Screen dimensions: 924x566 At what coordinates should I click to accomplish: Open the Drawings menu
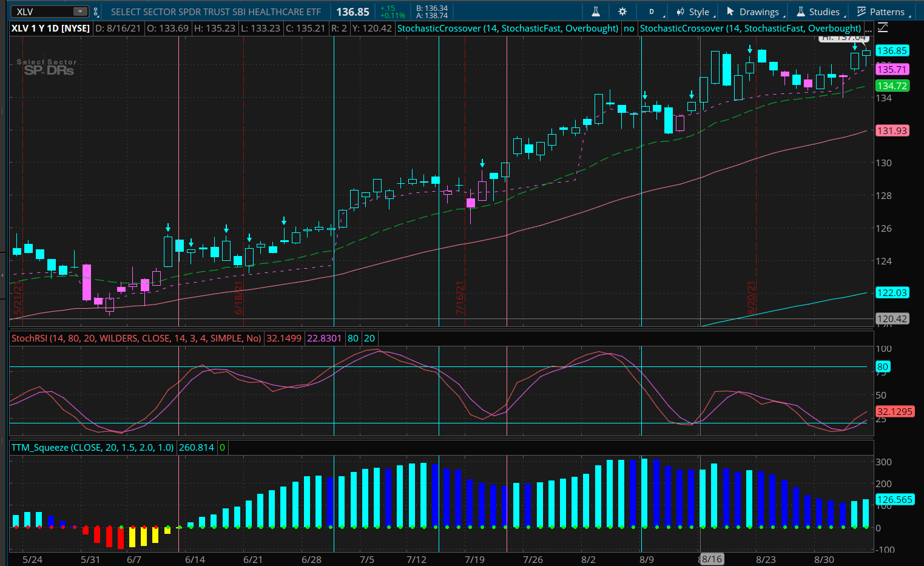(x=753, y=12)
